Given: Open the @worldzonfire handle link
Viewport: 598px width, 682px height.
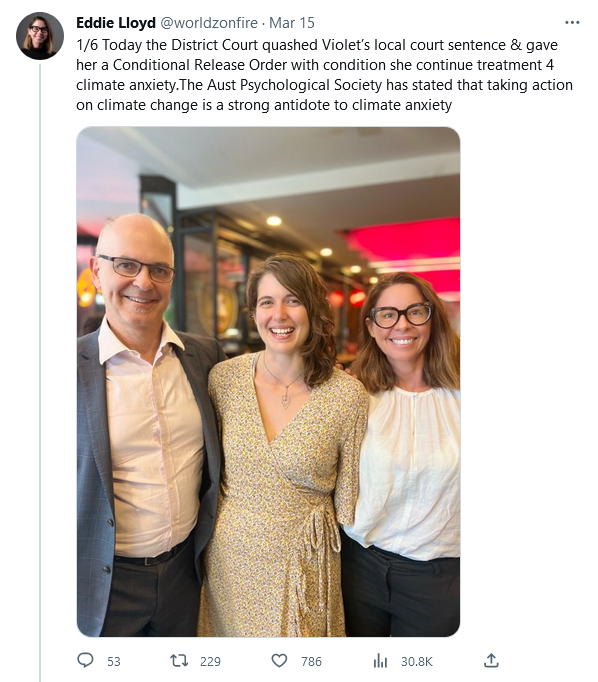Looking at the screenshot, I should 209,23.
